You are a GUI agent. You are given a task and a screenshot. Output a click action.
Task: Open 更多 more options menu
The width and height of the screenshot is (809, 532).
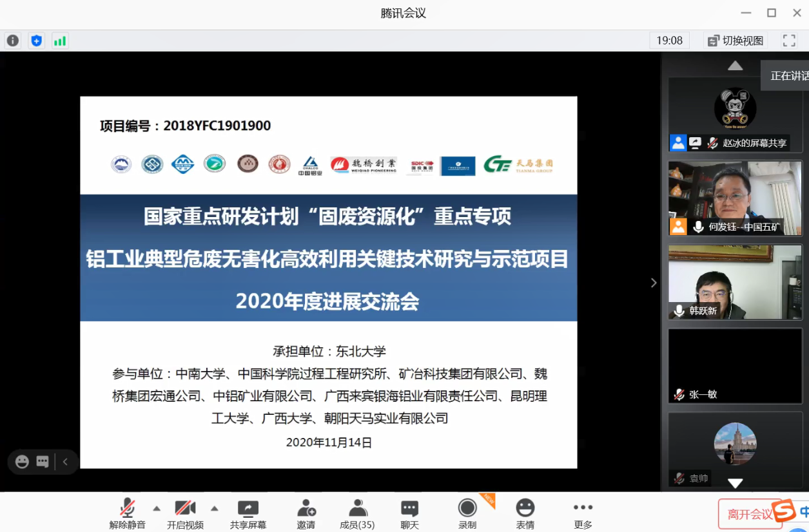[x=583, y=514]
